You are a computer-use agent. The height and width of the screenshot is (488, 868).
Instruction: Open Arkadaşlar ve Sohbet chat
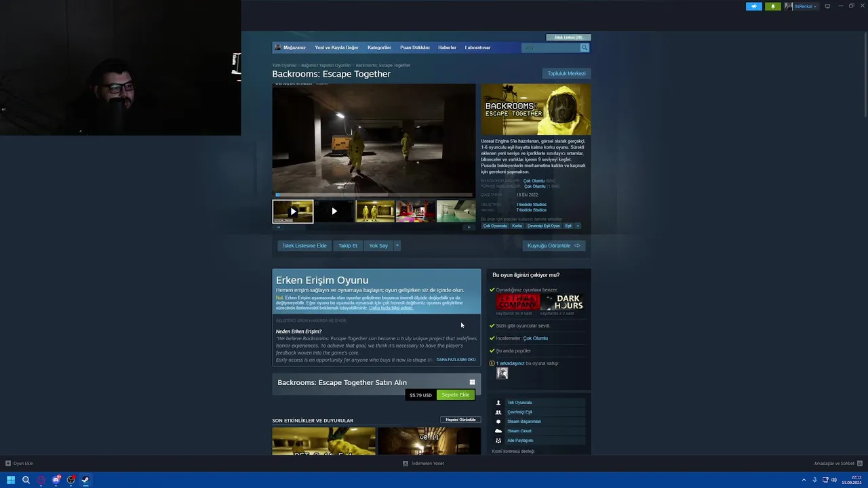837,464
